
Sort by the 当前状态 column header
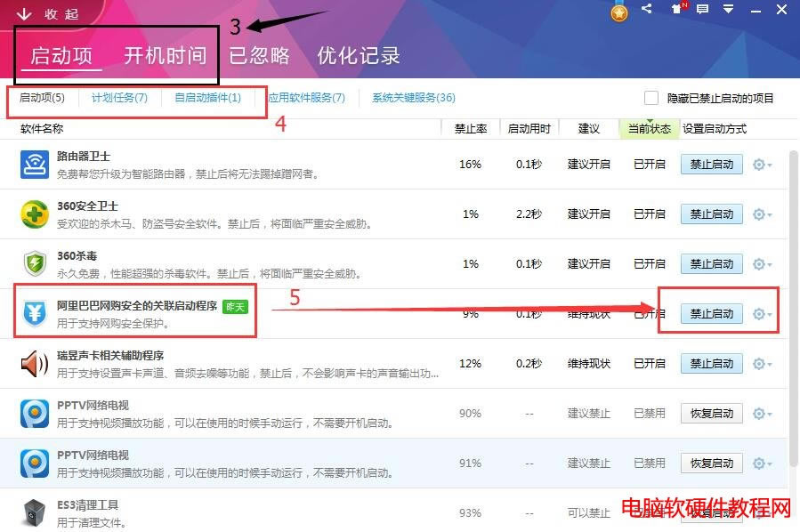[649, 129]
